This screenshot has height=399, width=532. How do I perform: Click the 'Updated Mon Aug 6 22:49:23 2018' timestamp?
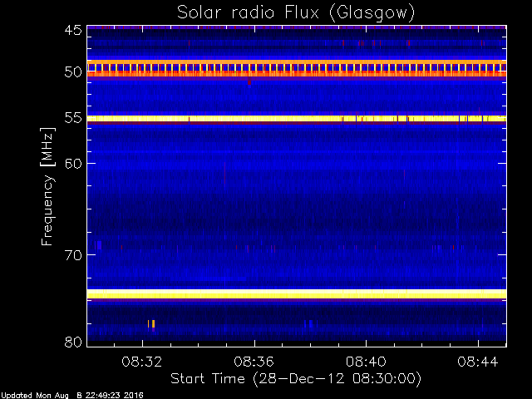[x=72, y=396]
